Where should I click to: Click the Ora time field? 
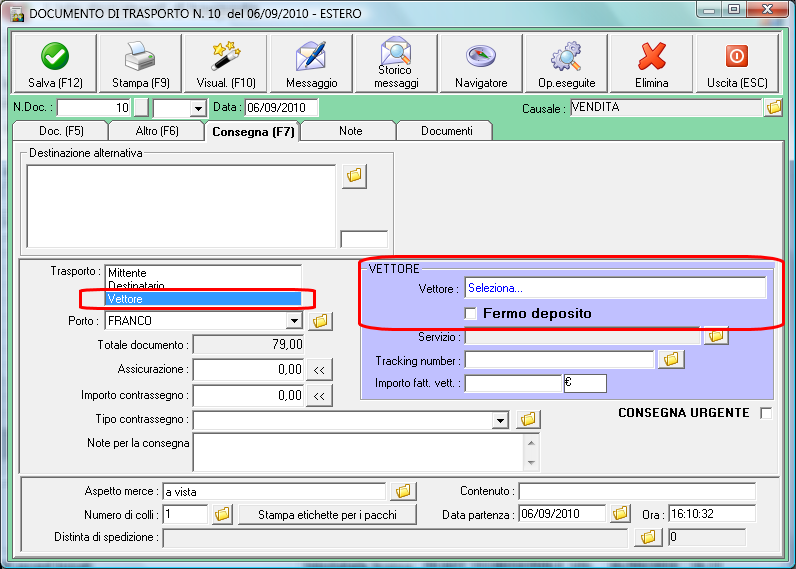[712, 514]
